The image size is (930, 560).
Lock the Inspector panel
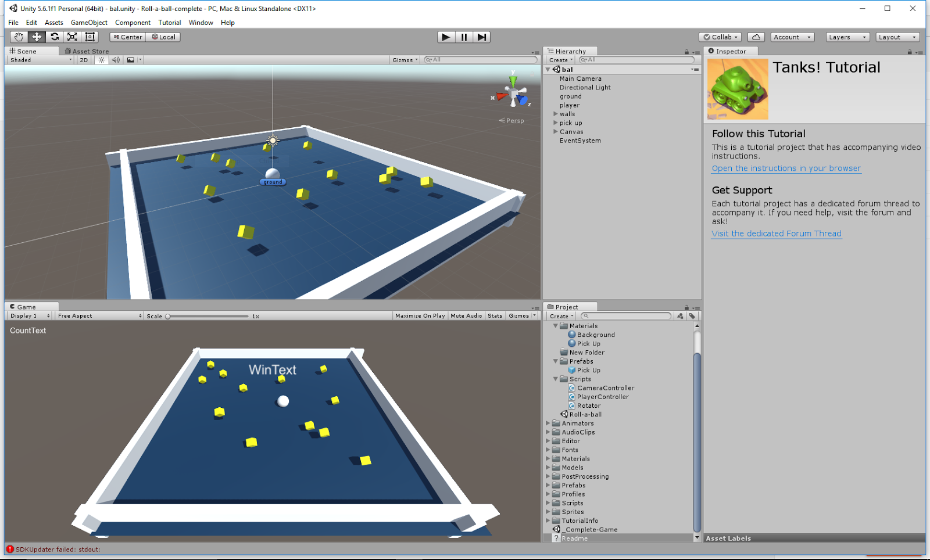pos(910,52)
